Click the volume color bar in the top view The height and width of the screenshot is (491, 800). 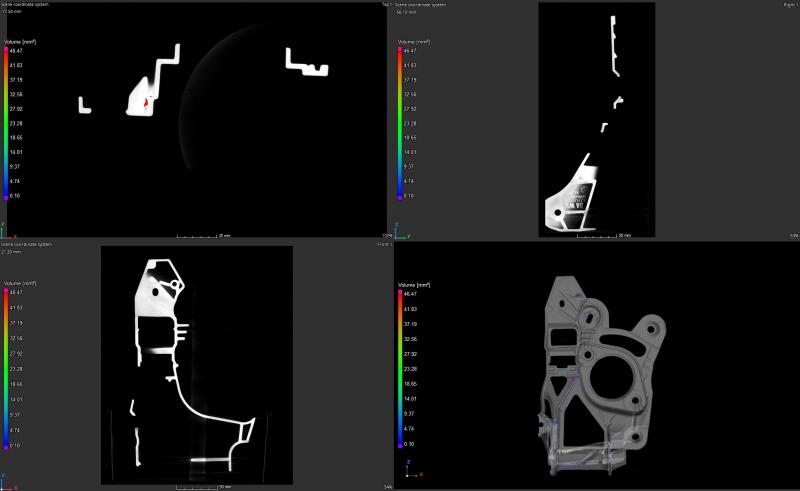6,122
